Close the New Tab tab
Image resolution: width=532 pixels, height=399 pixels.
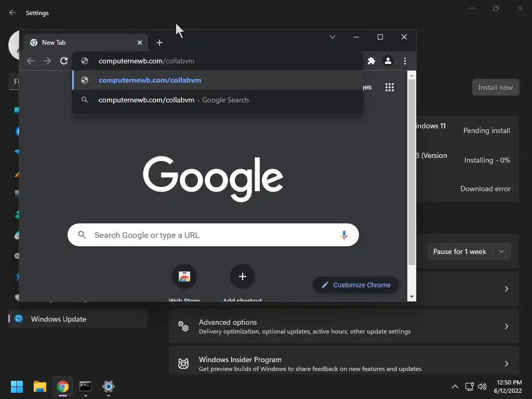(140, 43)
